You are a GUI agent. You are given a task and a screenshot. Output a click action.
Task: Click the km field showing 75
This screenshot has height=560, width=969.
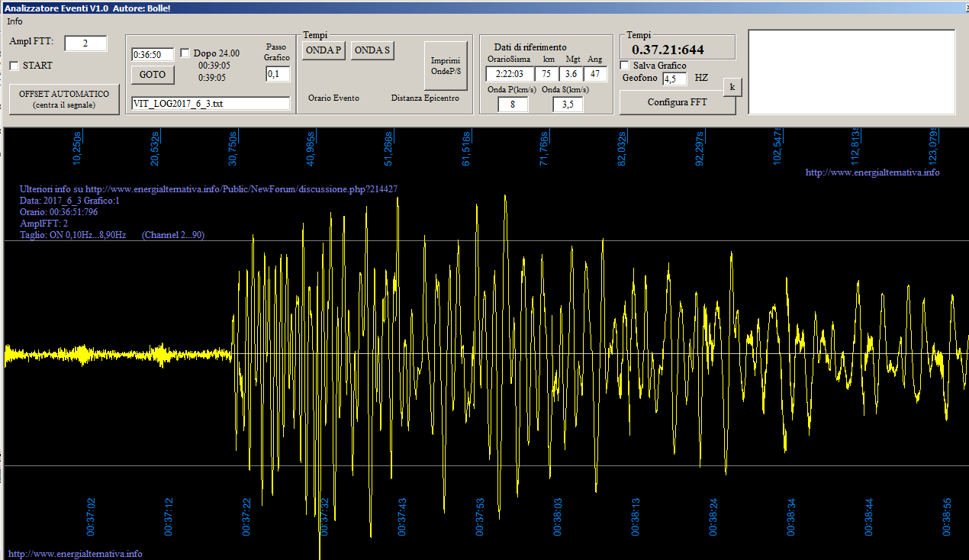[x=546, y=74]
